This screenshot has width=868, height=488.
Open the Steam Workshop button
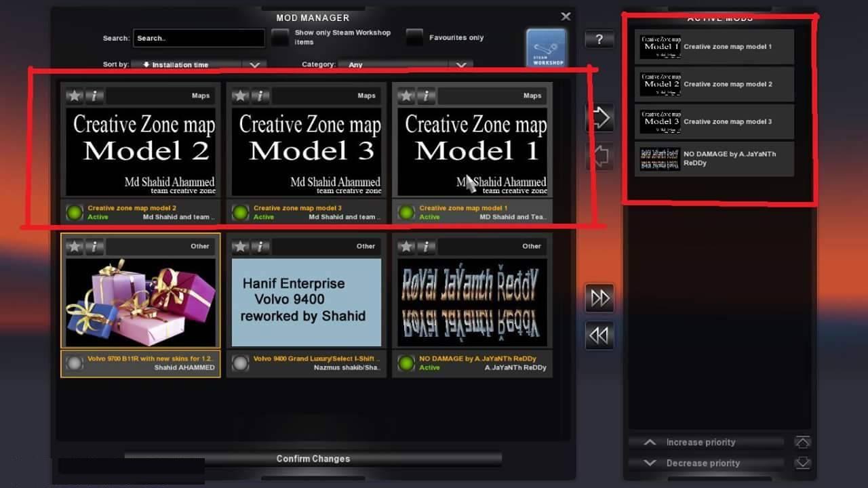click(x=546, y=47)
